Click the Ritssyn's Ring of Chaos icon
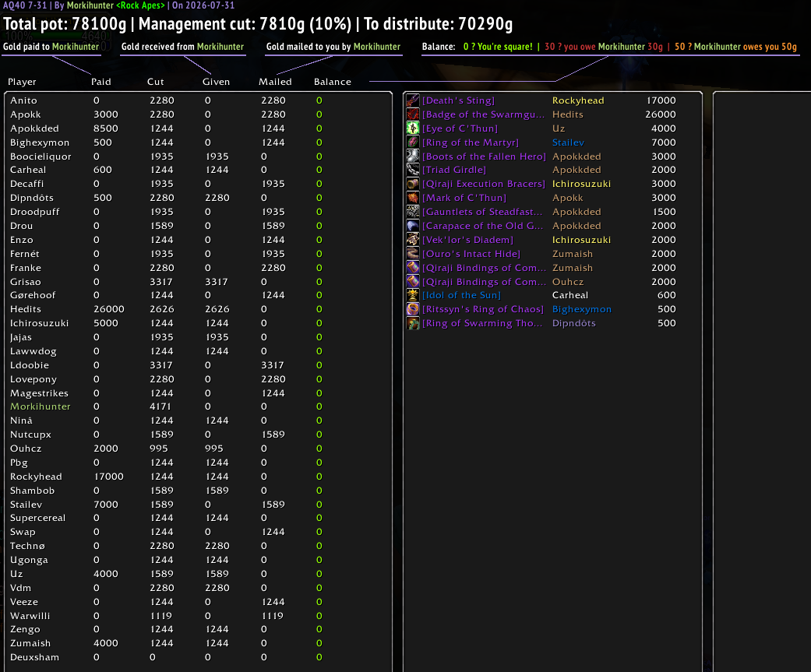The image size is (811, 672). (413, 309)
